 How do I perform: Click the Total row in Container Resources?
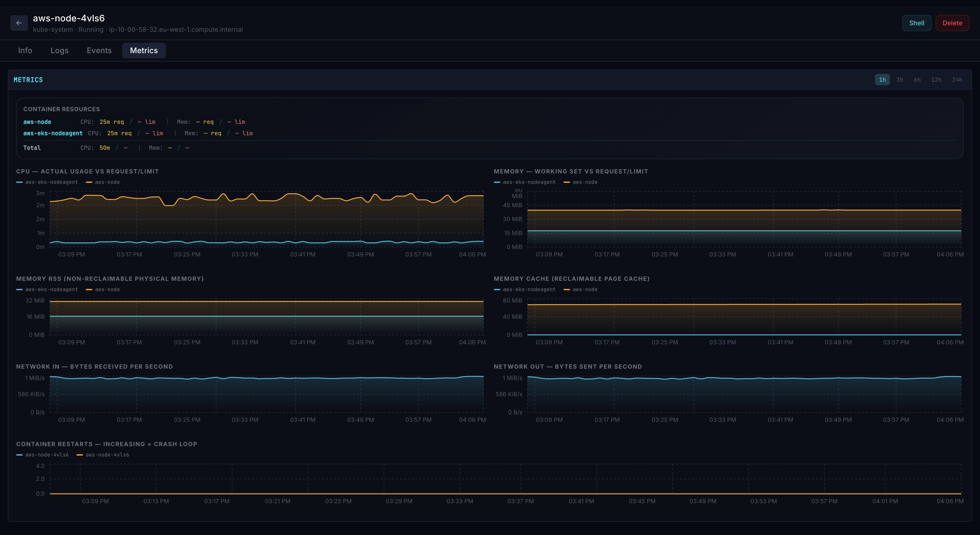pyautogui.click(x=32, y=148)
